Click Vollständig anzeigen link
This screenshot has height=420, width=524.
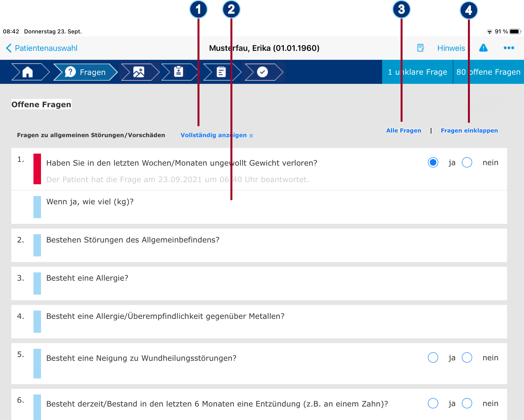pos(217,135)
